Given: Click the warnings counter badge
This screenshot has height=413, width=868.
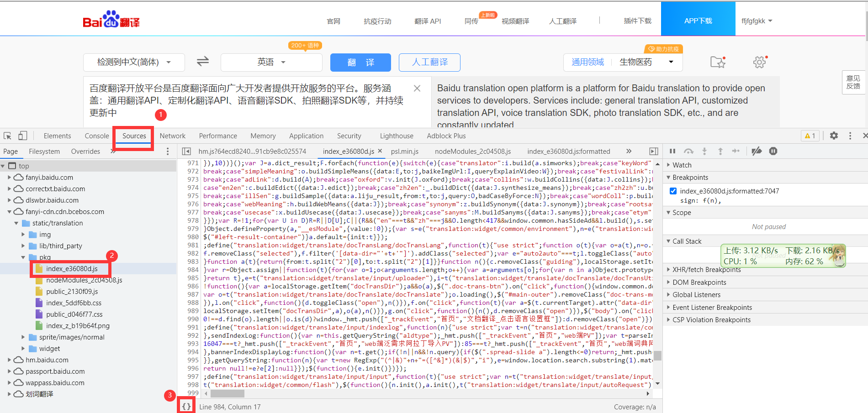Looking at the screenshot, I should 810,136.
